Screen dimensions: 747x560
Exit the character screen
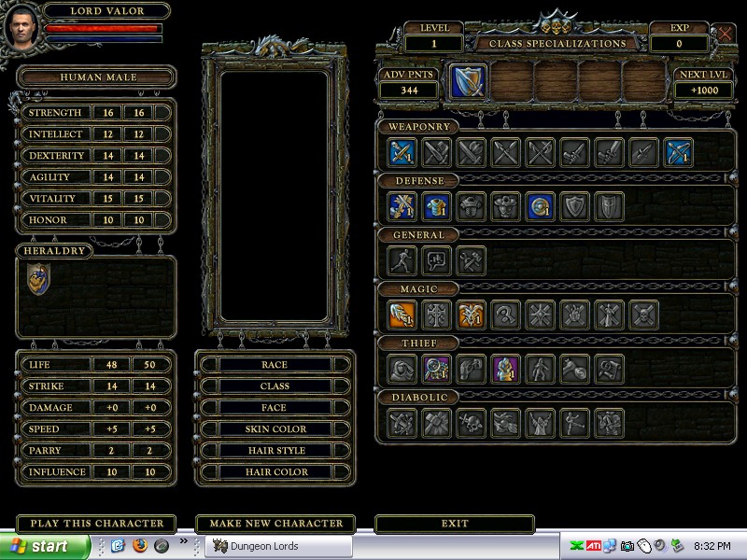coord(455,524)
